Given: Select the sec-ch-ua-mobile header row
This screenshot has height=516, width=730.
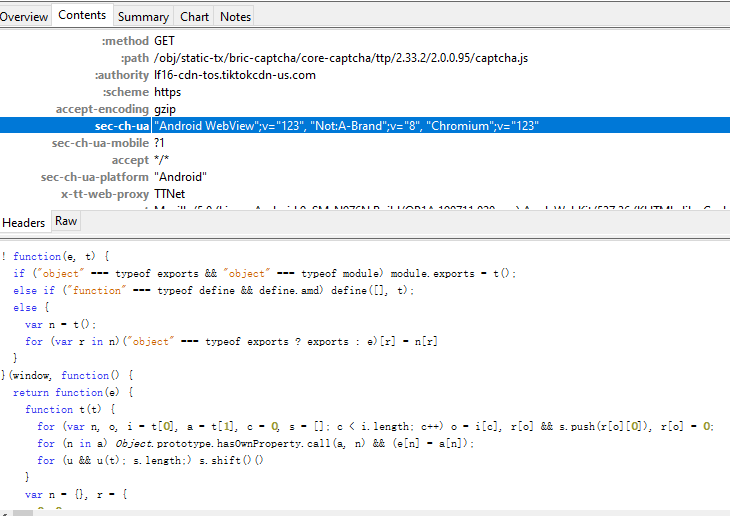Looking at the screenshot, I should 159,143.
